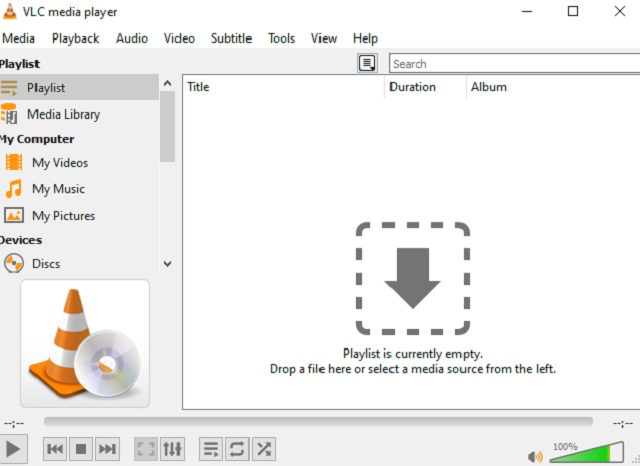Click the My Pictures image icon

(x=13, y=215)
